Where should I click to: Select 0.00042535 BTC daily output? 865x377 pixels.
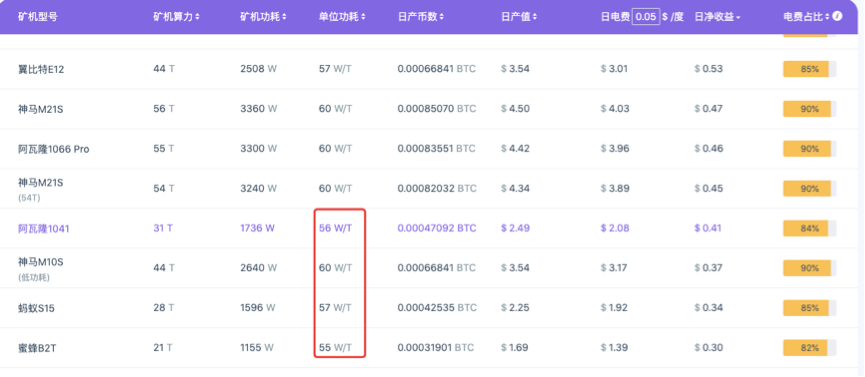click(x=436, y=308)
